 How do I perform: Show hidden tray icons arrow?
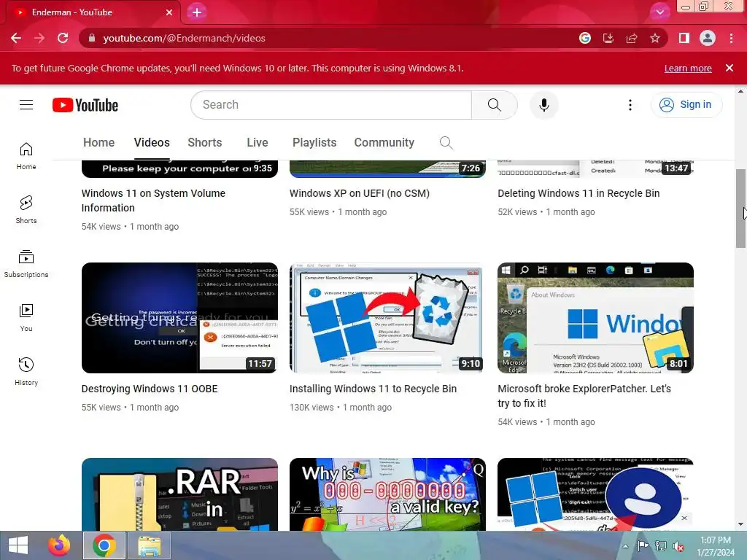pos(625,546)
